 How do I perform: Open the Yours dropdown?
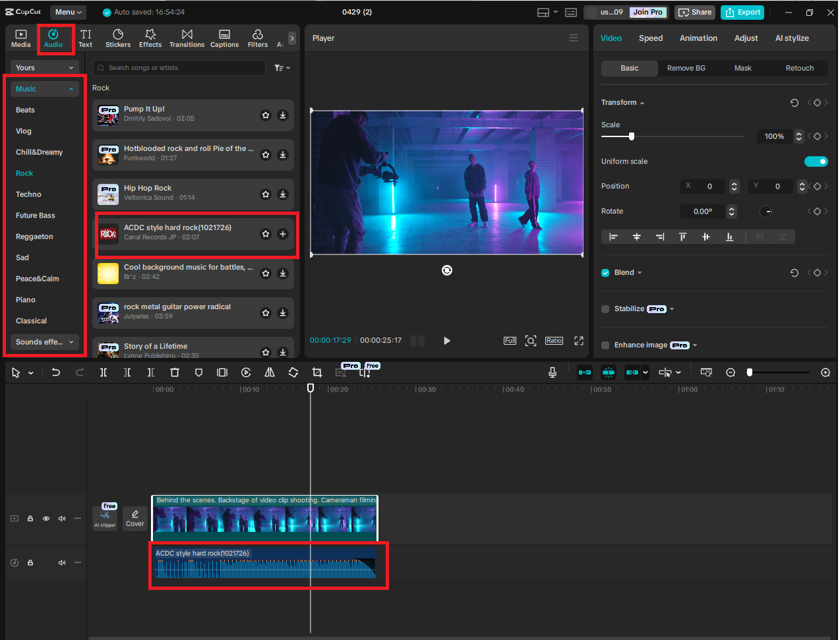pyautogui.click(x=45, y=68)
